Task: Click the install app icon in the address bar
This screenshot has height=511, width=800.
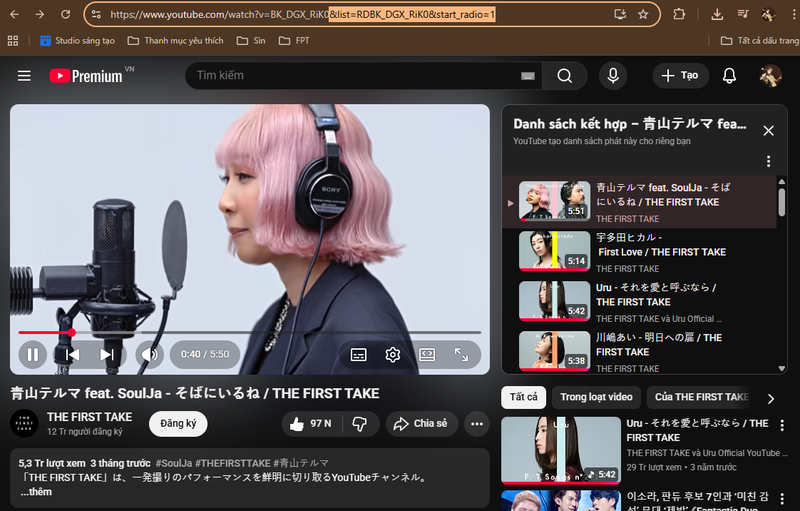Action: click(x=620, y=14)
